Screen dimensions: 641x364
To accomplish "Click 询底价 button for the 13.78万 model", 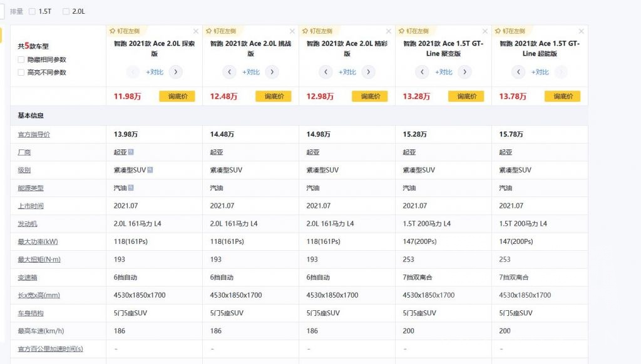I will tap(562, 96).
